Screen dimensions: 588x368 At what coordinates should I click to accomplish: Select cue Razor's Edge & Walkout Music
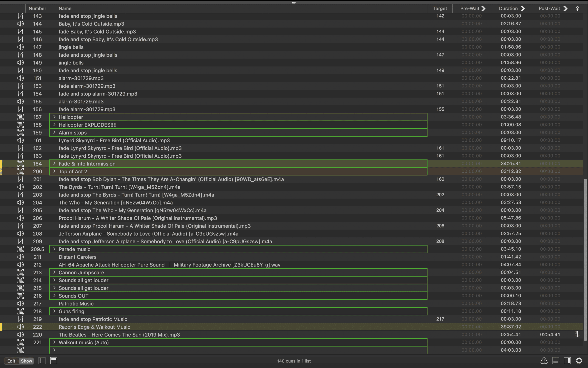point(94,327)
